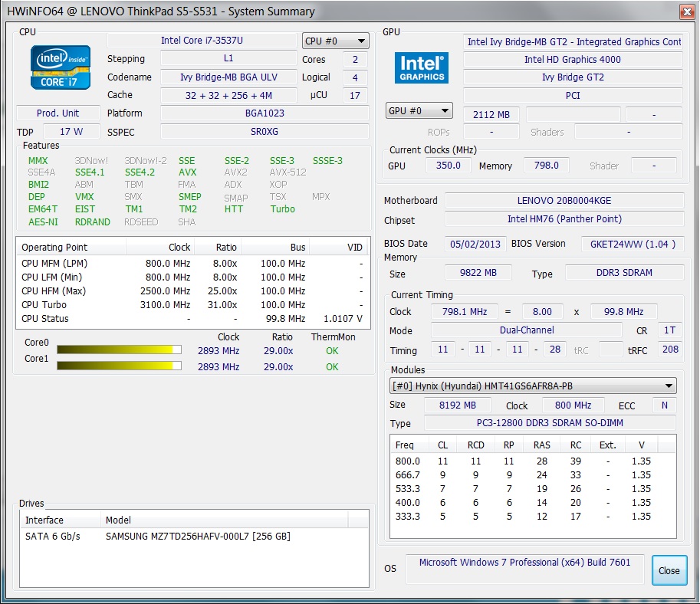Click the GPU memory value 2112 MB
700x604 pixels.
[x=491, y=115]
